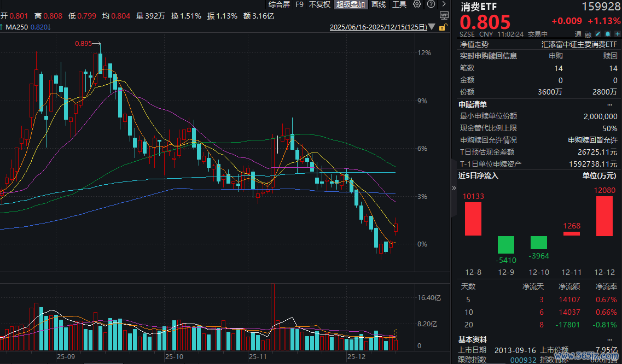622x364 pixels.
Task: Toggle the 不复权 price adjustment setting
Action: click(319, 4)
